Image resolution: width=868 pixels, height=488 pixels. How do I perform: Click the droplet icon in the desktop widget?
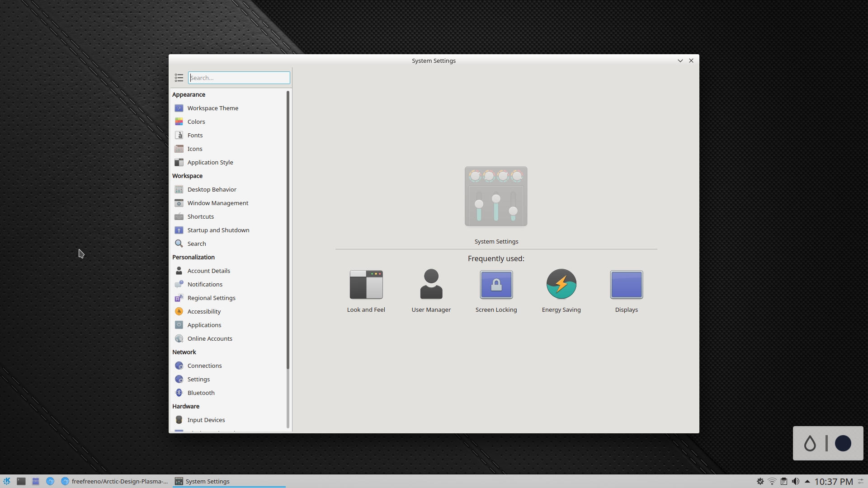[810, 443]
